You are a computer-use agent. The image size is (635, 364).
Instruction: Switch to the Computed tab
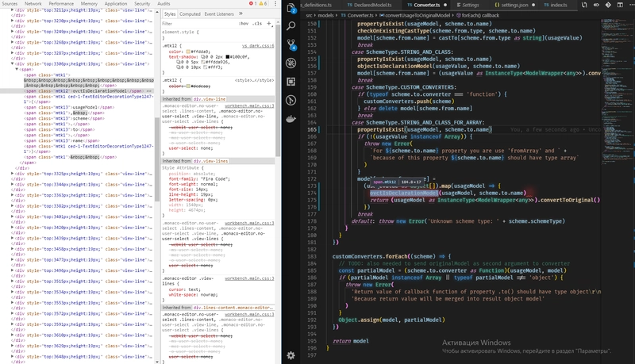click(190, 13)
